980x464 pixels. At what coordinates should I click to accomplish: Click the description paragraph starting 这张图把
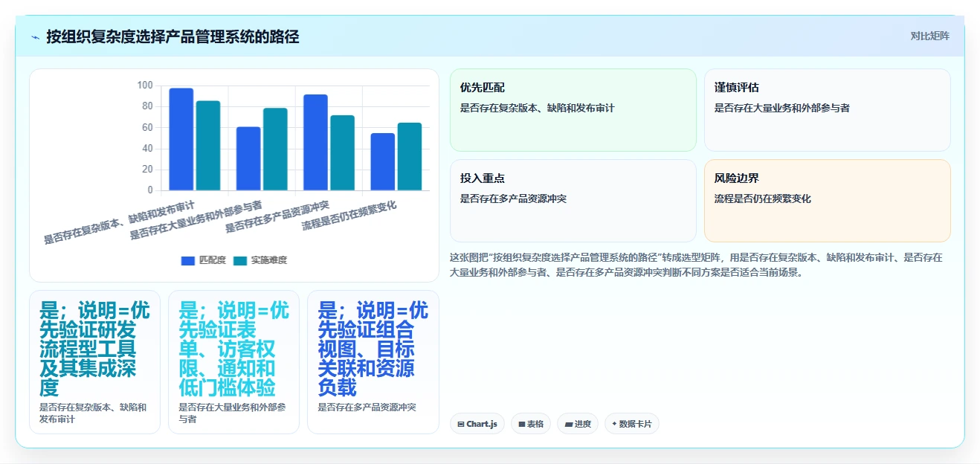pyautogui.click(x=696, y=265)
